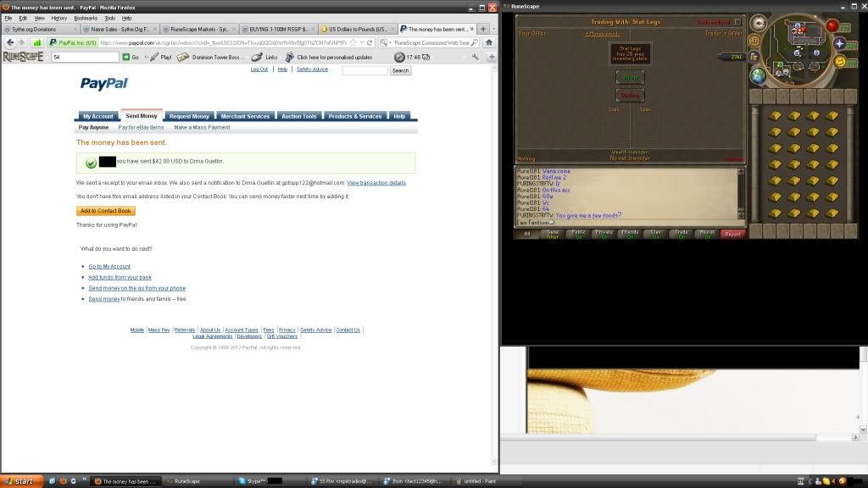Click the PayPal logo
868x488 pixels.
click(x=104, y=84)
